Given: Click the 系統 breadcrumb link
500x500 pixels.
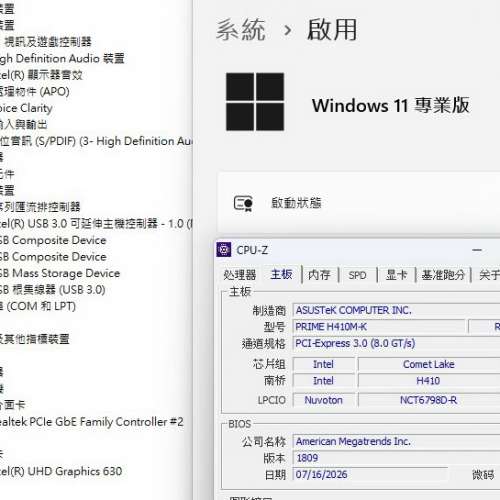Looking at the screenshot, I should point(241,30).
